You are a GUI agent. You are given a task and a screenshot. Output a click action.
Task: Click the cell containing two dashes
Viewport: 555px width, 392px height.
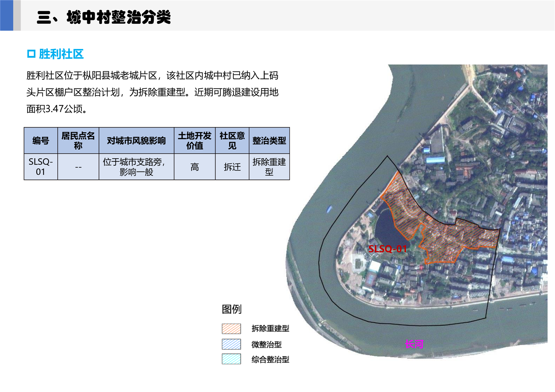coord(78,167)
